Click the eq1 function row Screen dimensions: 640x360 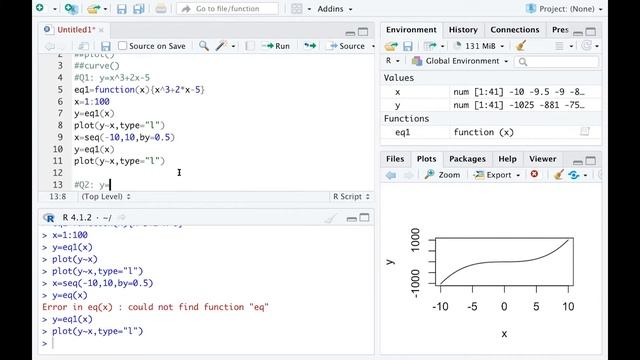[491, 132]
